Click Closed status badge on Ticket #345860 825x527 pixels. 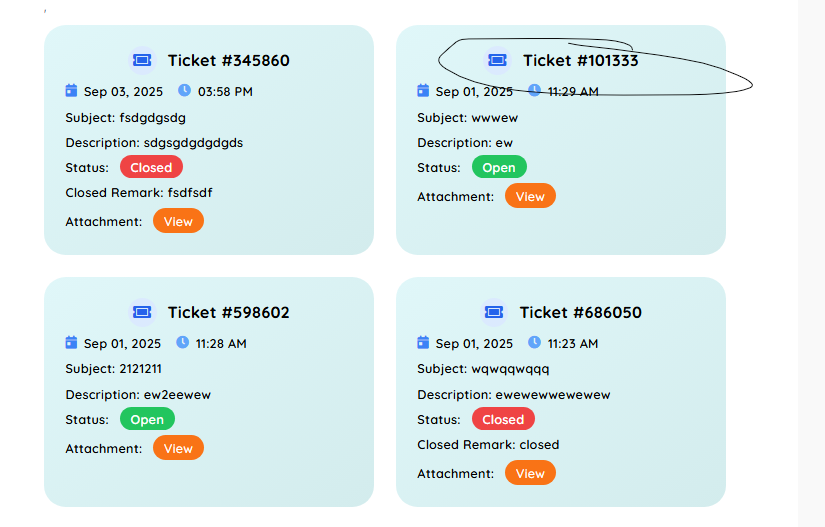point(151,167)
